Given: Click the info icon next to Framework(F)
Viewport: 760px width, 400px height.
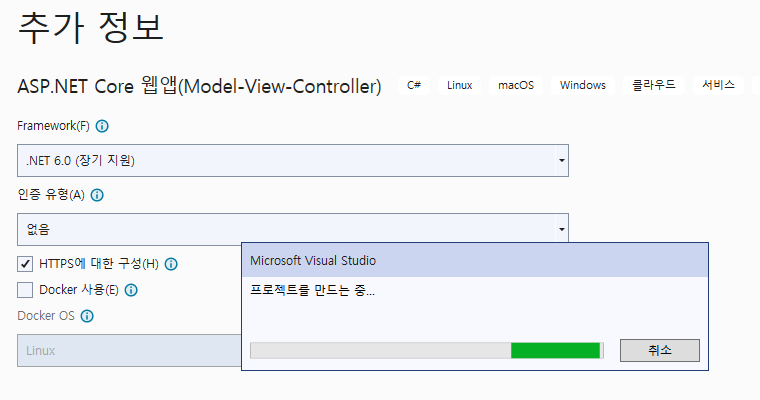Looking at the screenshot, I should pyautogui.click(x=102, y=126).
